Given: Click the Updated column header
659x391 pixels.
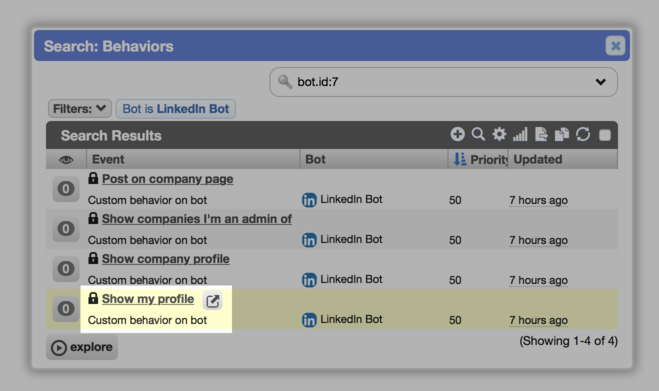Looking at the screenshot, I should tap(563, 159).
